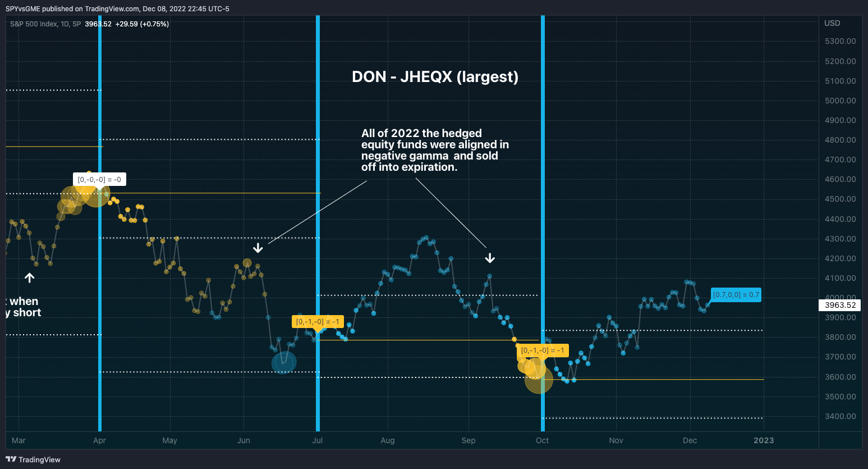Click the July '[0,-1,-0] = -1' label
This screenshot has height=469, width=868.
pos(318,322)
